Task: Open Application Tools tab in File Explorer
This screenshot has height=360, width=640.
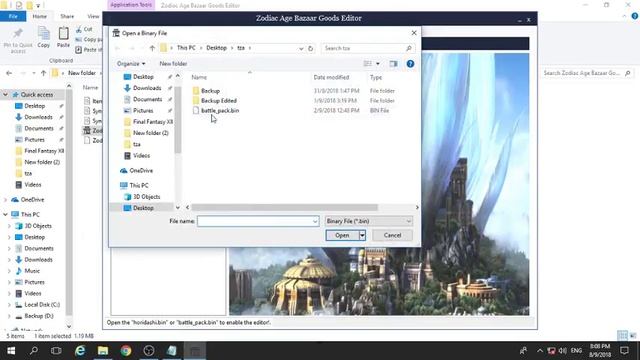Action: pos(131,5)
